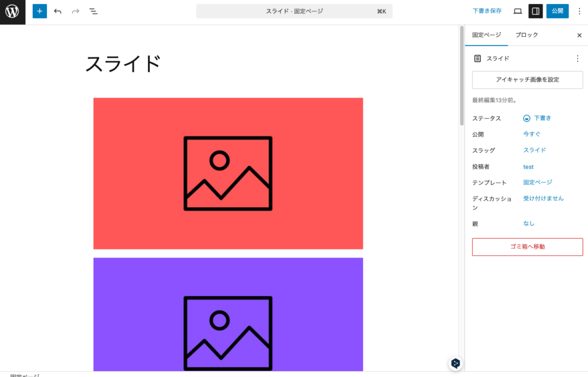Open the テンプレート selector showing 固定ページ
The image size is (588, 377).
(539, 182)
